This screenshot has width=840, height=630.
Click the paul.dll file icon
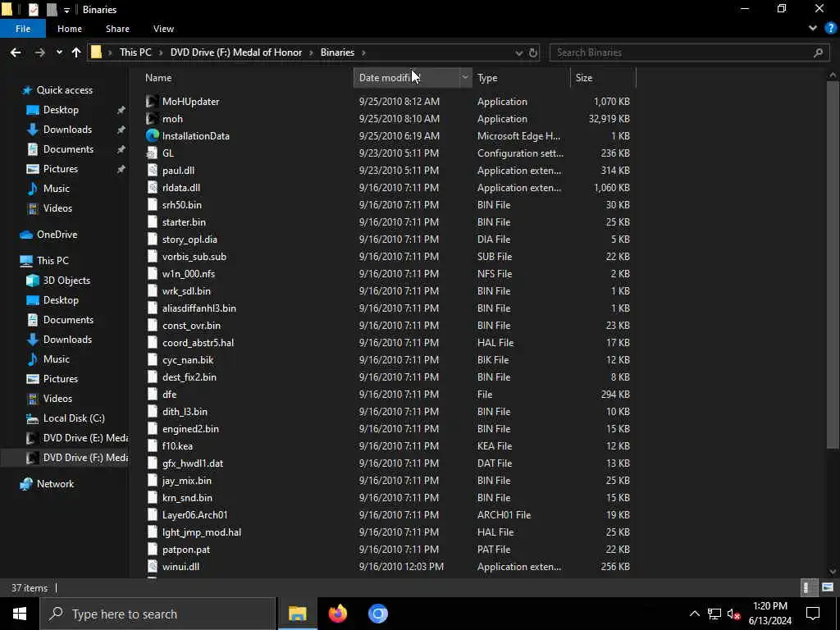coord(153,171)
